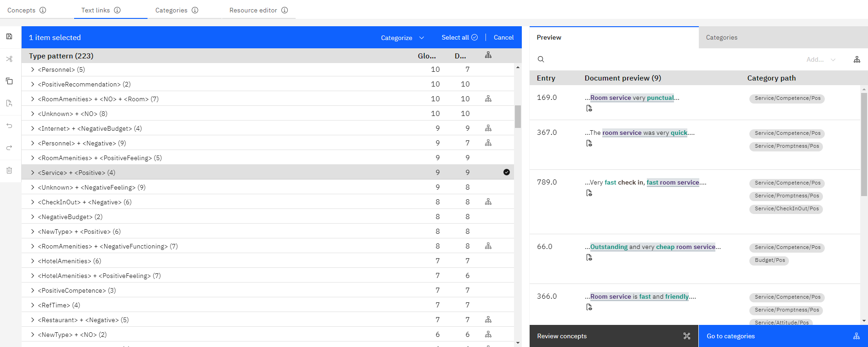Open document icon under entry 366.0
Viewport: 868px width, 347px height.
pos(589,307)
